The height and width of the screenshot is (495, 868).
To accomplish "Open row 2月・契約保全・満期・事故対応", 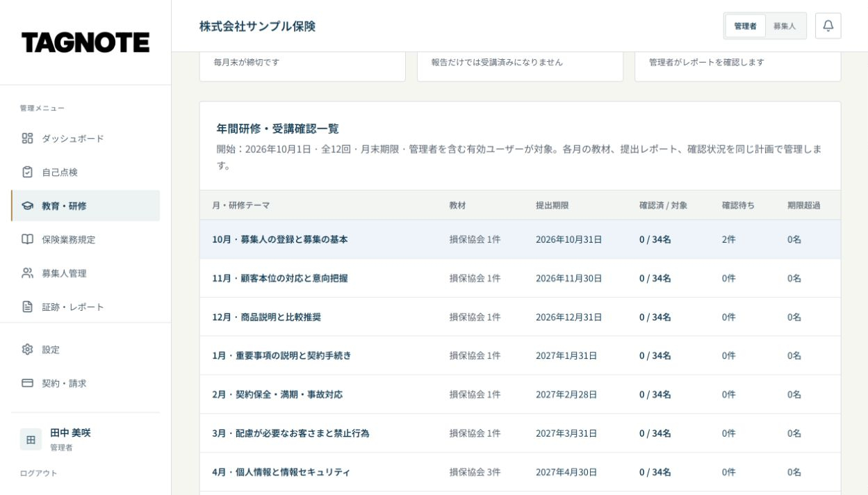I will click(x=520, y=394).
